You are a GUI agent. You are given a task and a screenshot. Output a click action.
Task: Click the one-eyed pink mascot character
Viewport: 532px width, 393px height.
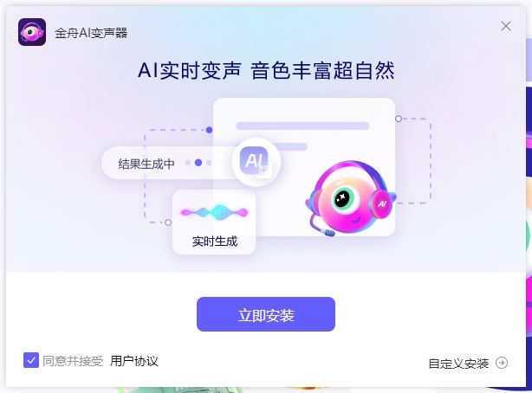[x=351, y=198]
